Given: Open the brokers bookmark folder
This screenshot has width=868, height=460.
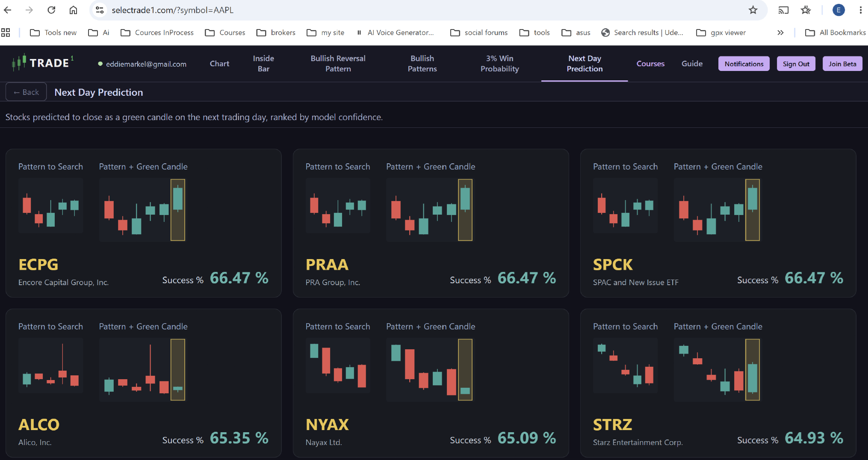Looking at the screenshot, I should 276,32.
